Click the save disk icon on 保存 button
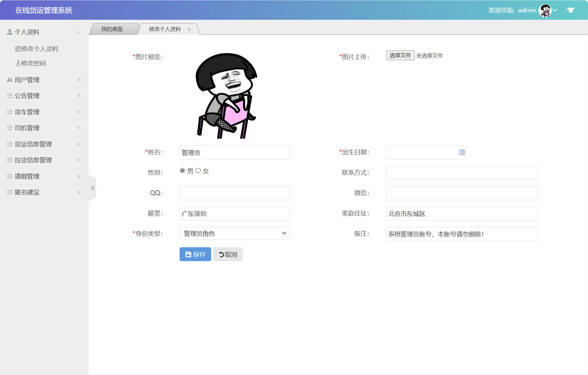This screenshot has width=588, height=375. (x=188, y=254)
